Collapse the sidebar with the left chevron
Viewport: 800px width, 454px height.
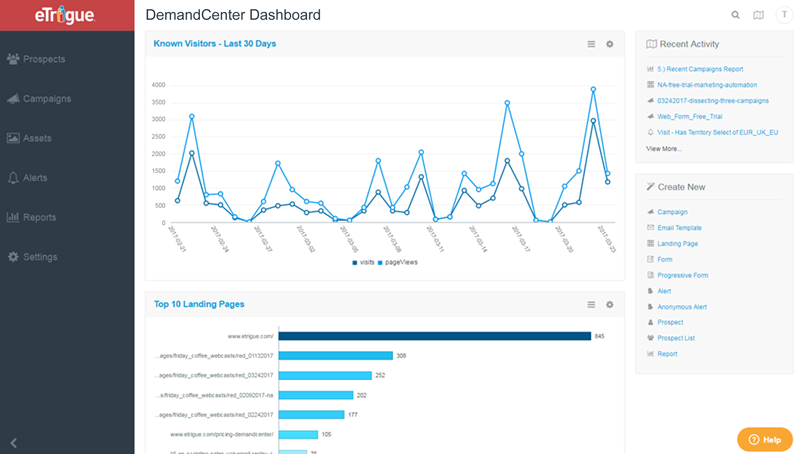click(14, 443)
